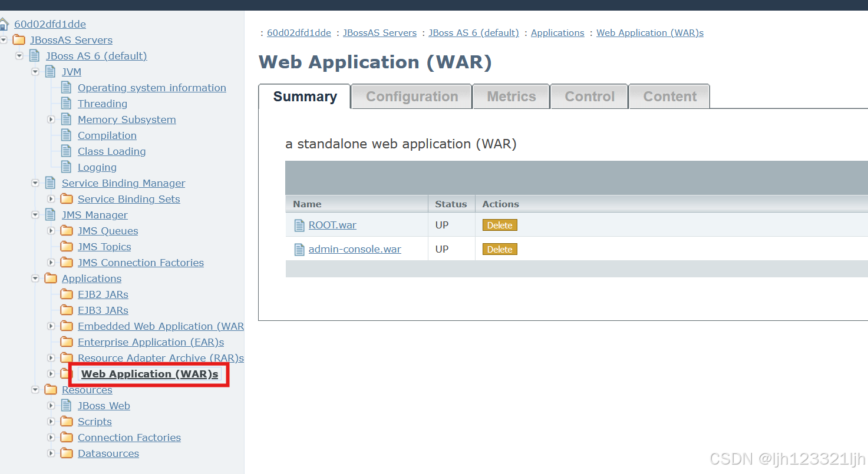The height and width of the screenshot is (474, 868).
Task: Click the Service Binding Sets folder icon
Action: [x=67, y=199]
